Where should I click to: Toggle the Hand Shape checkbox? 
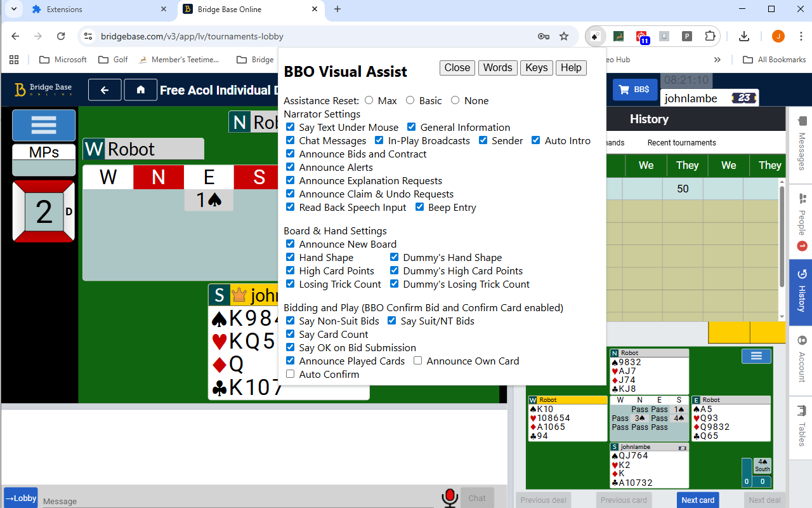point(290,257)
